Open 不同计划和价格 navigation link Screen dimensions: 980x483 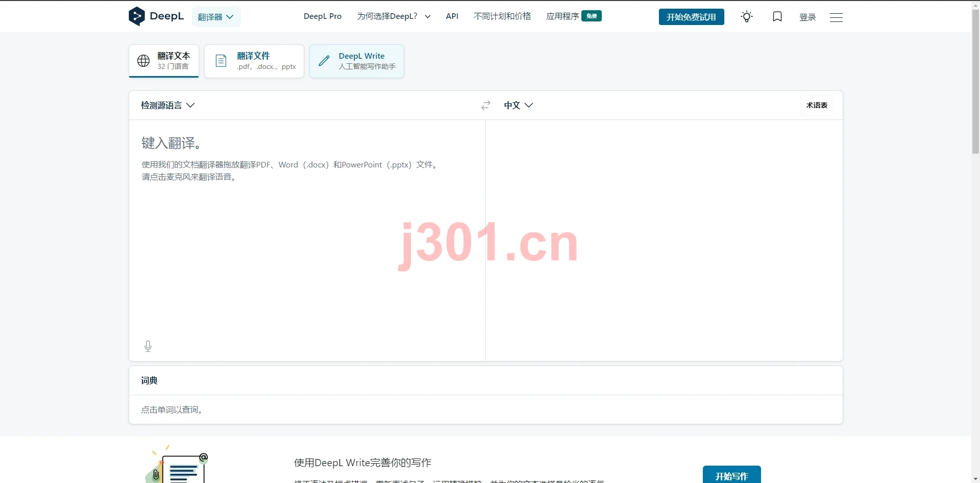click(502, 16)
